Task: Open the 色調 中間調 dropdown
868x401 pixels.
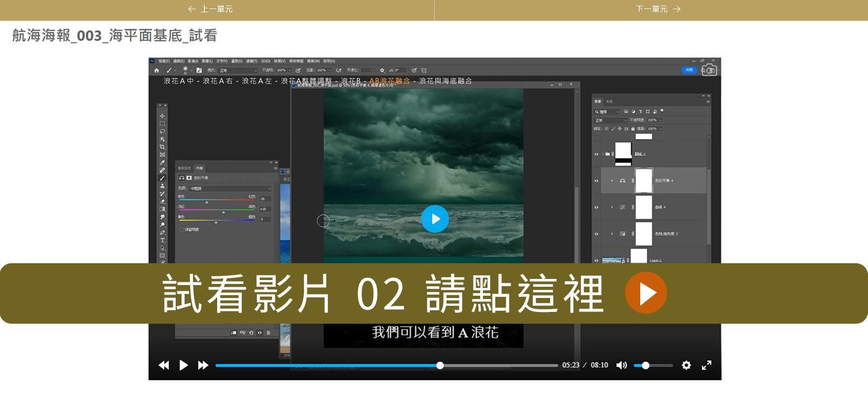Action: 229,189
